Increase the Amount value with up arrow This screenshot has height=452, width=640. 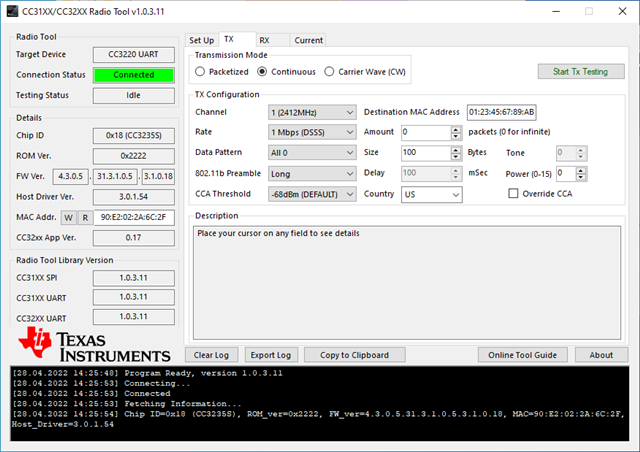pyautogui.click(x=456, y=129)
